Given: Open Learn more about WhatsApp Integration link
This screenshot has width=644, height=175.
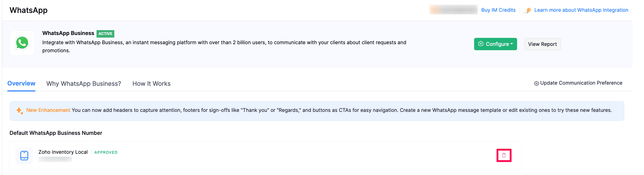Looking at the screenshot, I should click(x=581, y=10).
